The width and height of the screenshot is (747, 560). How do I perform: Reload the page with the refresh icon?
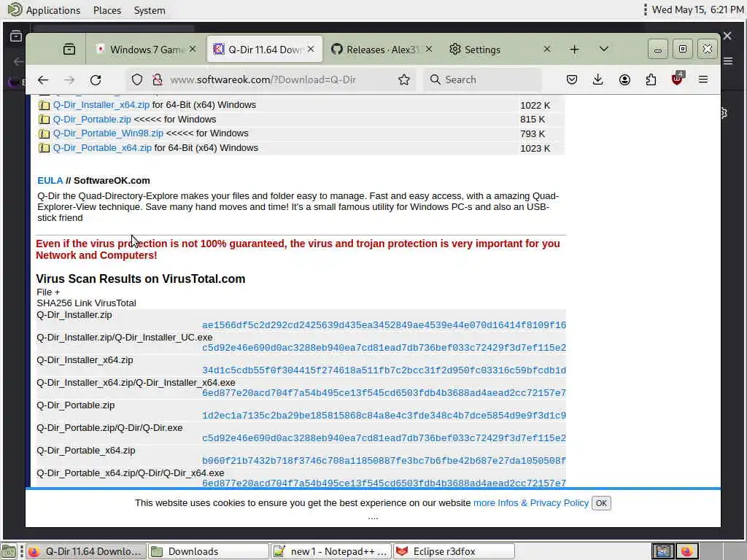[96, 80]
